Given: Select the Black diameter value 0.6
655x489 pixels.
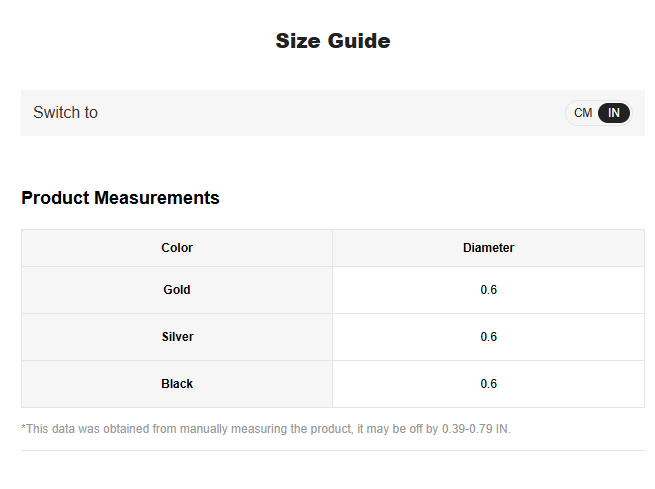Looking at the screenshot, I should 489,384.
